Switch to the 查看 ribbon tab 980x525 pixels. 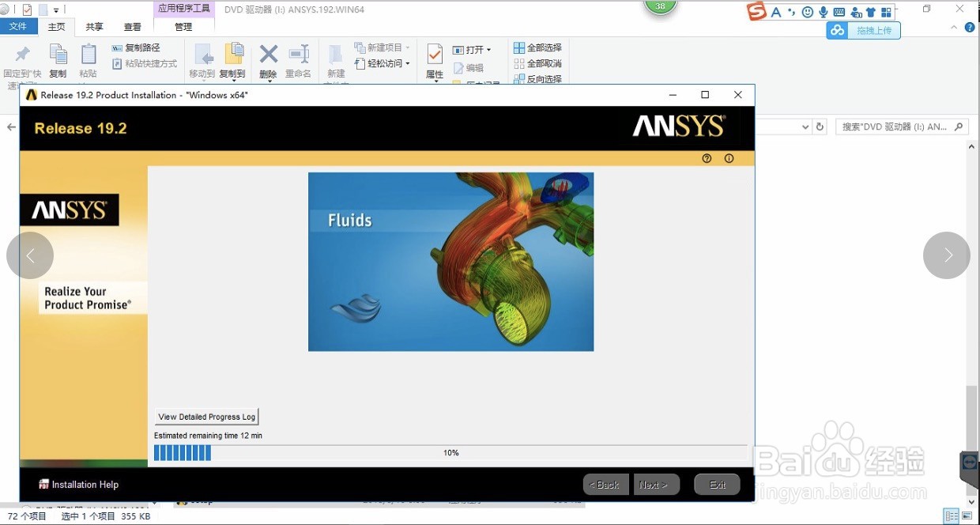[x=133, y=27]
